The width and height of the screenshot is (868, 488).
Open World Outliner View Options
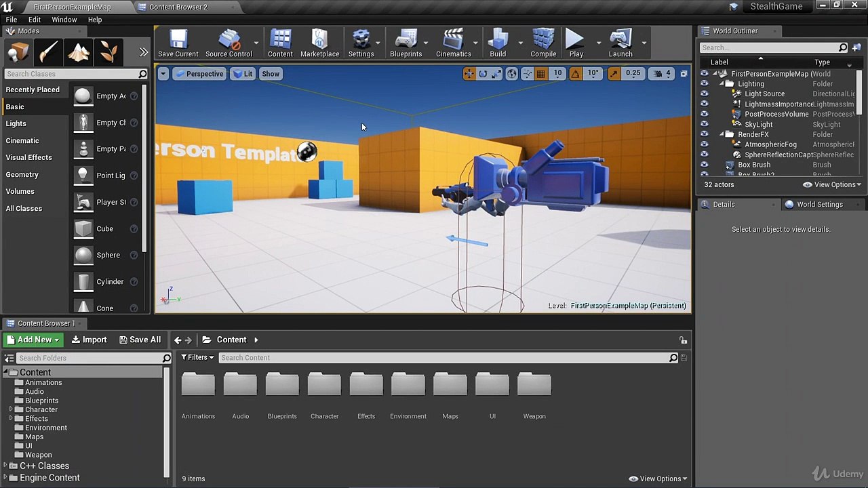832,184
